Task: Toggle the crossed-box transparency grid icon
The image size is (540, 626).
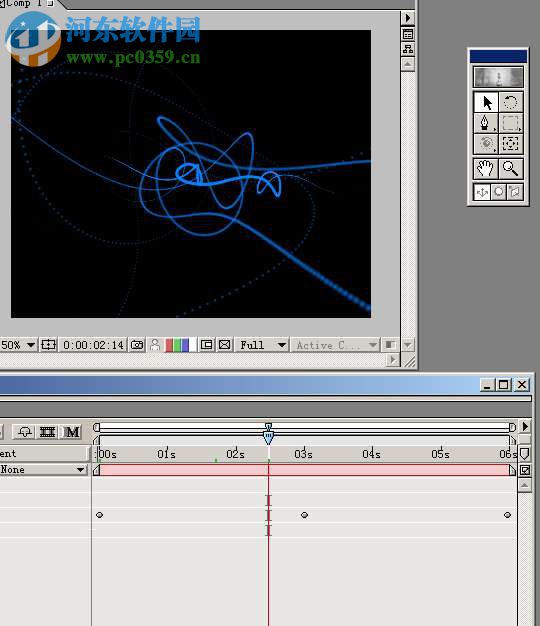Action: point(225,345)
